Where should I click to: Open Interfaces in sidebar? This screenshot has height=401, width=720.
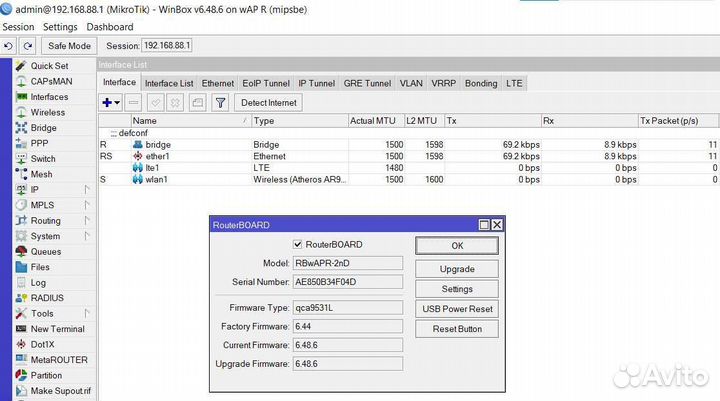point(49,97)
